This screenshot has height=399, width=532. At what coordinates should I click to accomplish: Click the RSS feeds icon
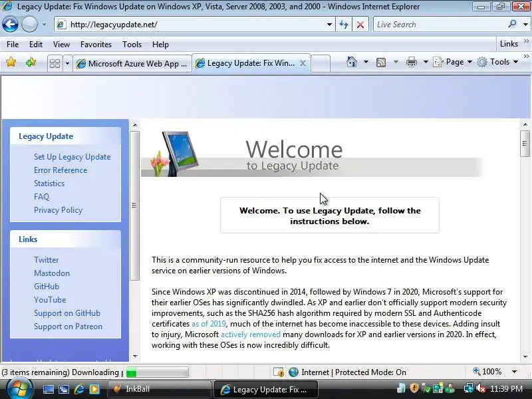(381, 62)
